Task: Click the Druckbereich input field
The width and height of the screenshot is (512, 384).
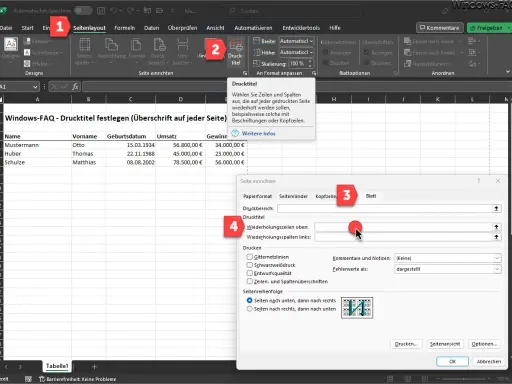Action: [385, 209]
